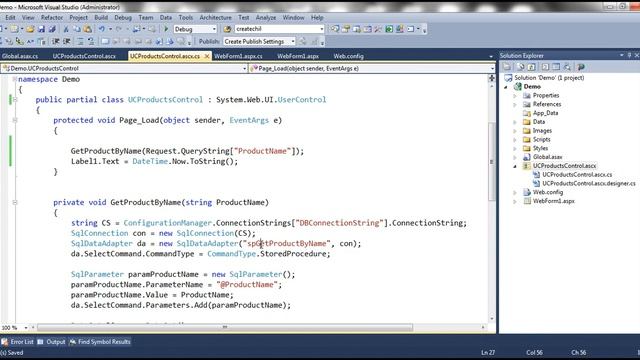The image size is (640, 360).
Task: Open the Page_Load member dropdown
Action: point(492,69)
